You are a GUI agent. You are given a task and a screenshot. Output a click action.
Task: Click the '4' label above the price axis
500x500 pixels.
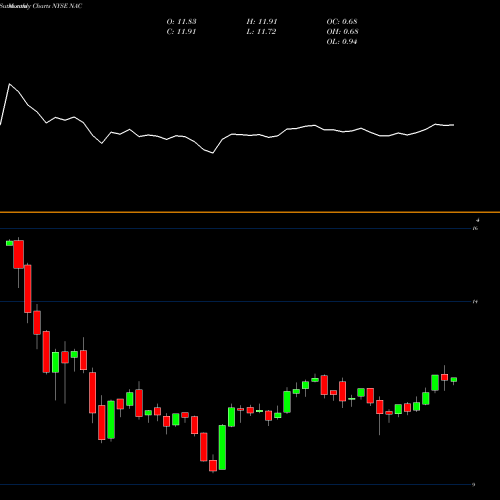(x=478, y=220)
